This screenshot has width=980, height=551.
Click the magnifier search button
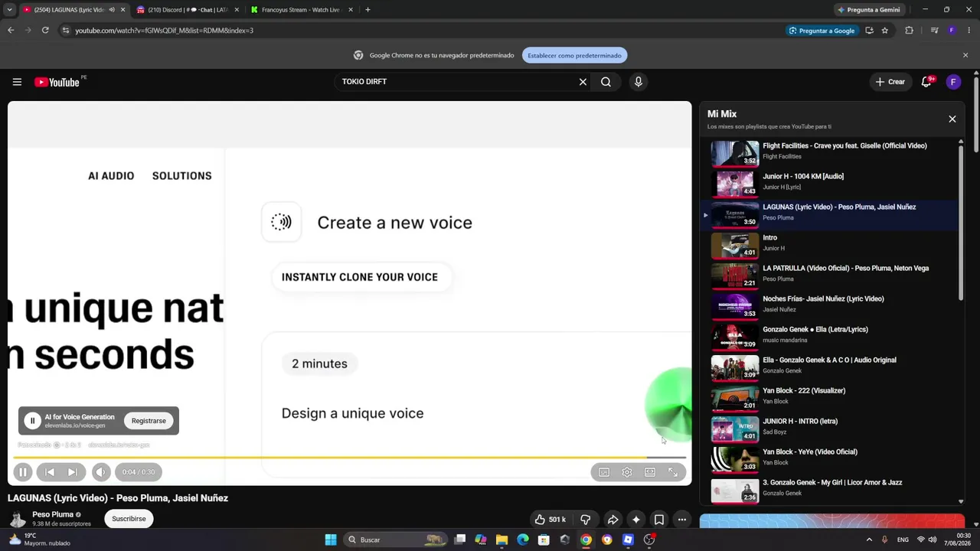pos(606,82)
